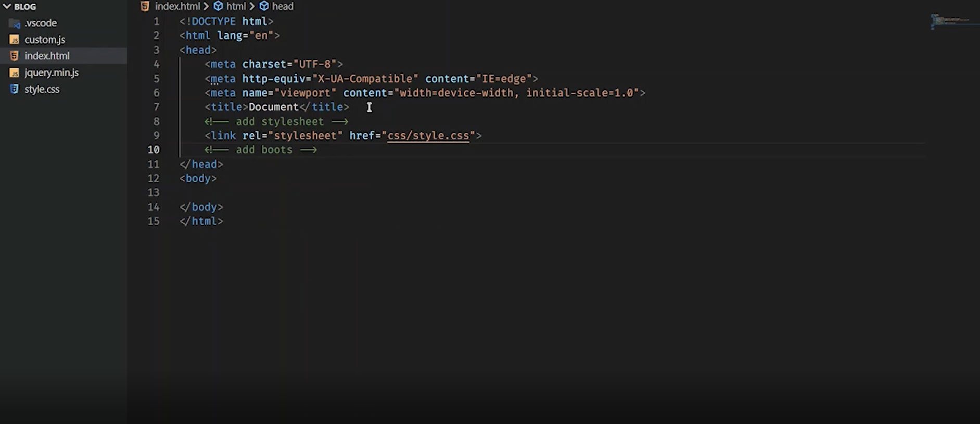Click the style.css CSS file icon

click(15, 89)
